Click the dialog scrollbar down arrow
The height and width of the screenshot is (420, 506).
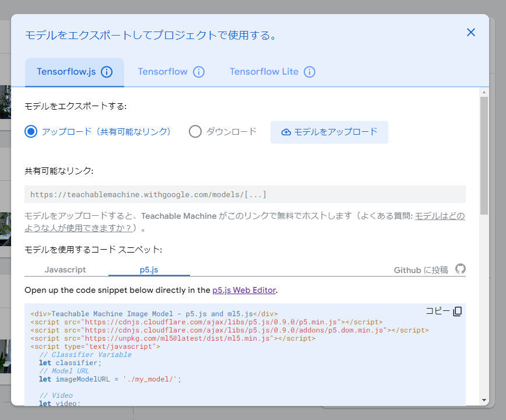[x=484, y=400]
